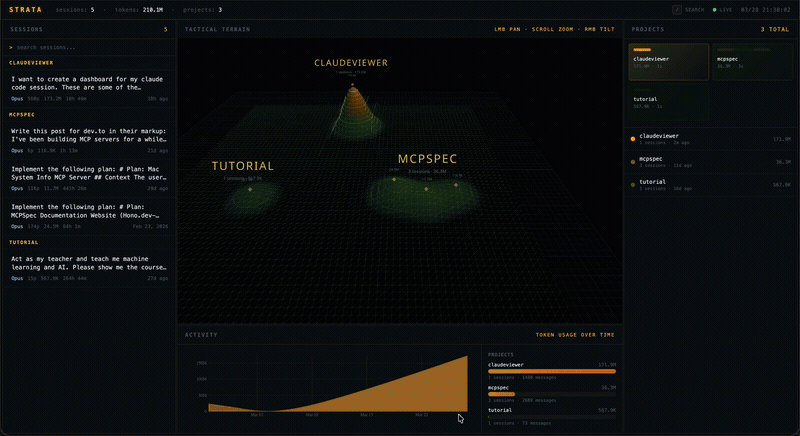Select the claudeviewer project card

tap(667, 61)
